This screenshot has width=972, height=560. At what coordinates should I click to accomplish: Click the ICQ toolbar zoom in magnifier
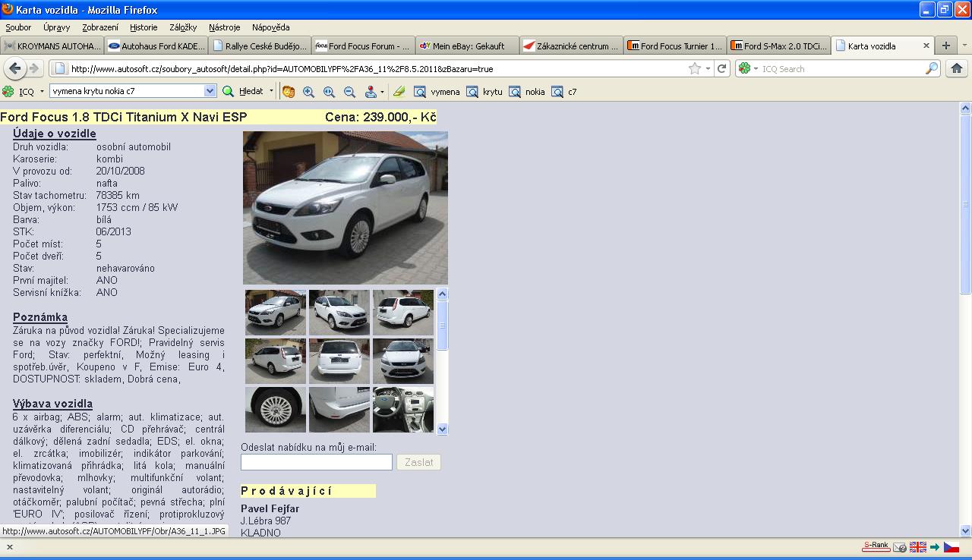(308, 92)
